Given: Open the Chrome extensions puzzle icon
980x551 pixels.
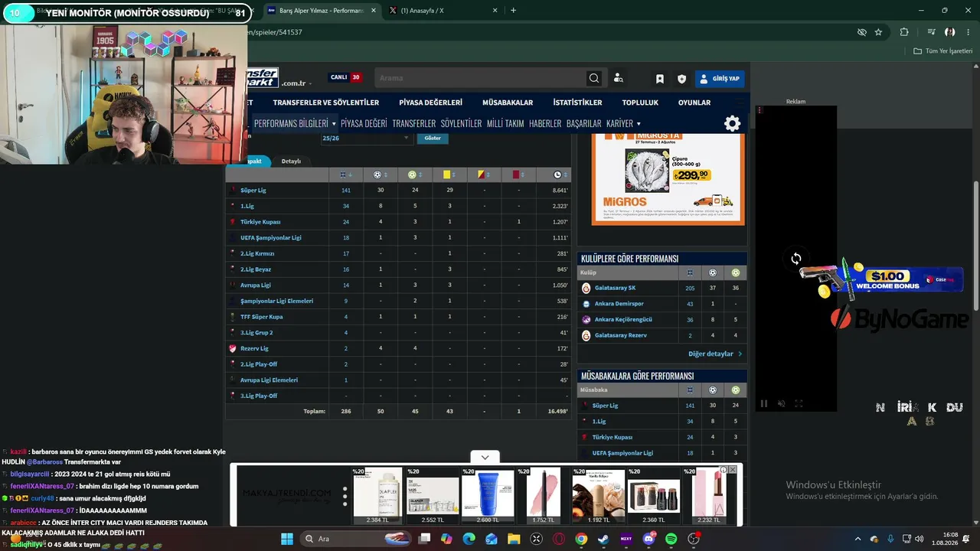Looking at the screenshot, I should tap(904, 32).
